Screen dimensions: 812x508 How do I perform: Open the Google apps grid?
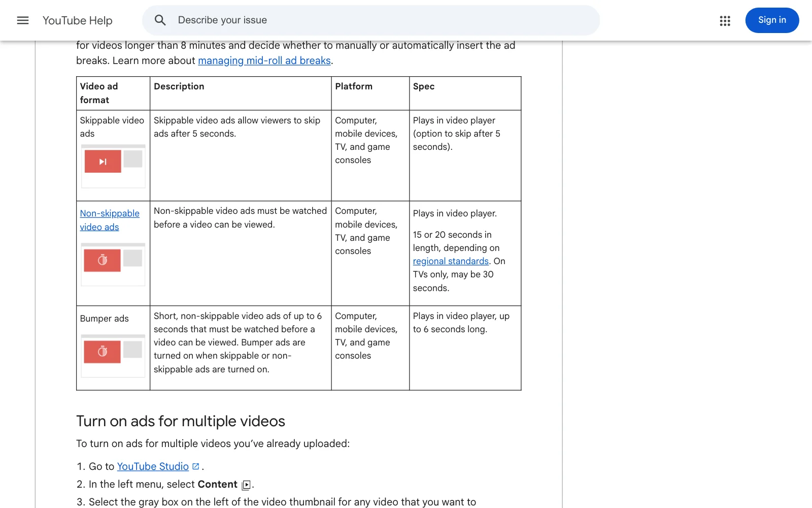[x=725, y=20]
